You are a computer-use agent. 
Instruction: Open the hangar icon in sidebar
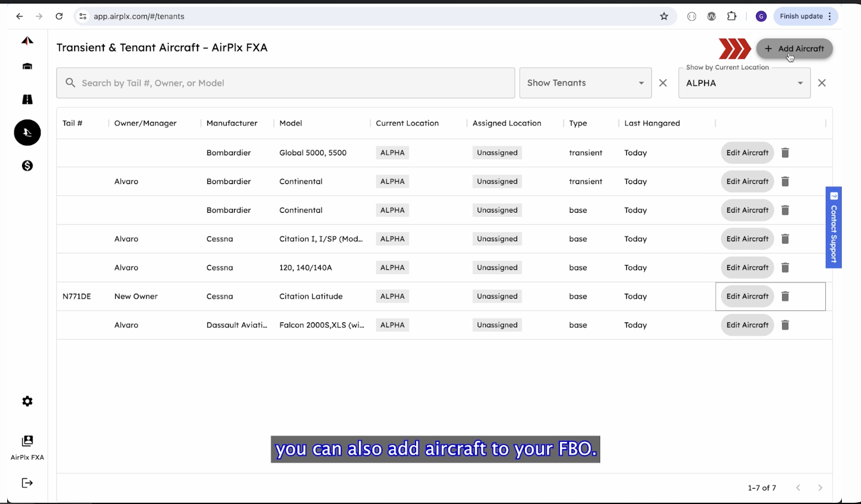pyautogui.click(x=27, y=66)
